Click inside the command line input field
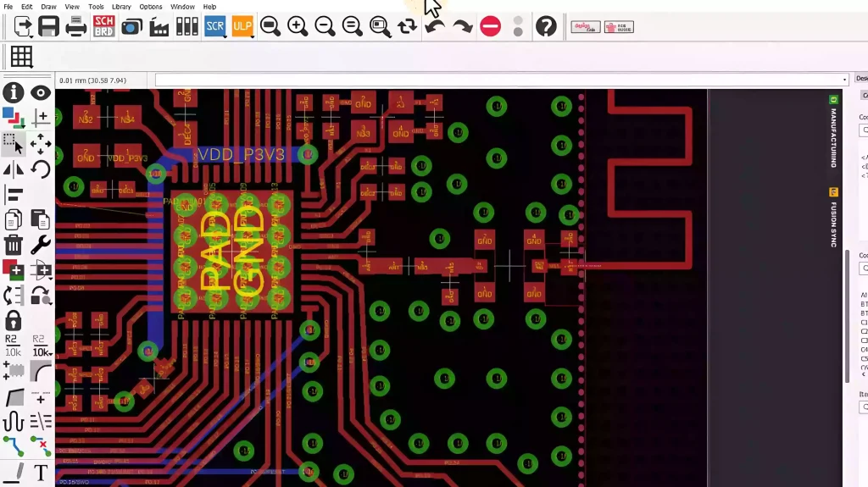 497,80
